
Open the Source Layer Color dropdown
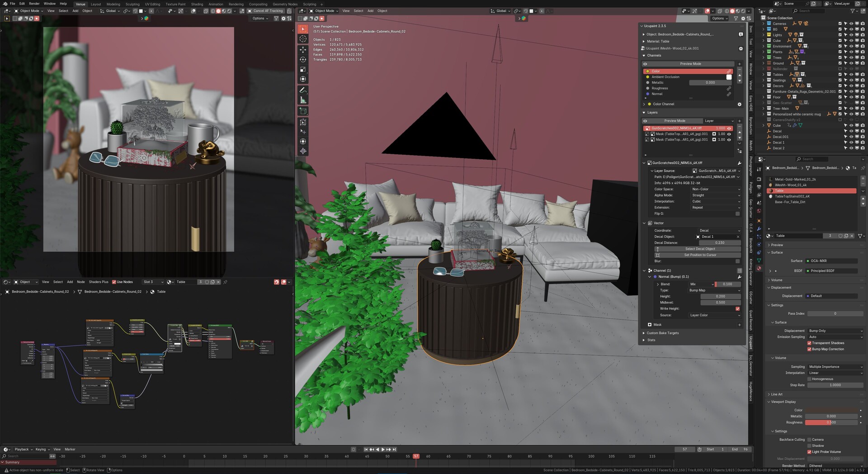click(x=714, y=315)
